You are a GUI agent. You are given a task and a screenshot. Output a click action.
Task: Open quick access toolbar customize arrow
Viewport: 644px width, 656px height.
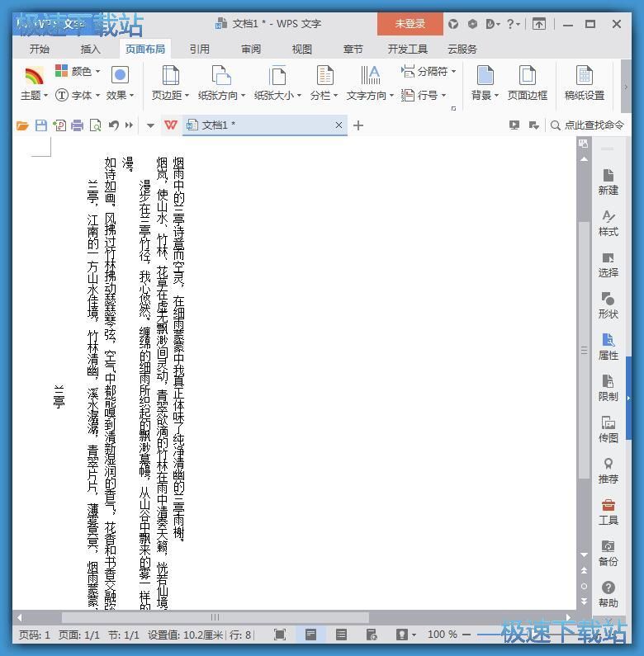pos(150,125)
